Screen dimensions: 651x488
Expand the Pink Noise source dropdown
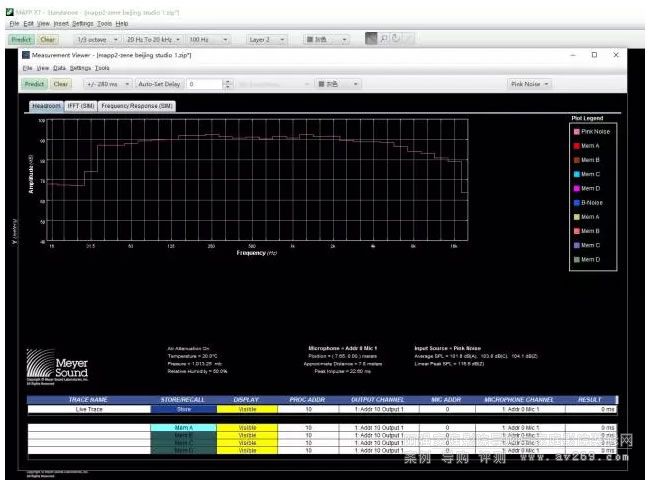(531, 84)
